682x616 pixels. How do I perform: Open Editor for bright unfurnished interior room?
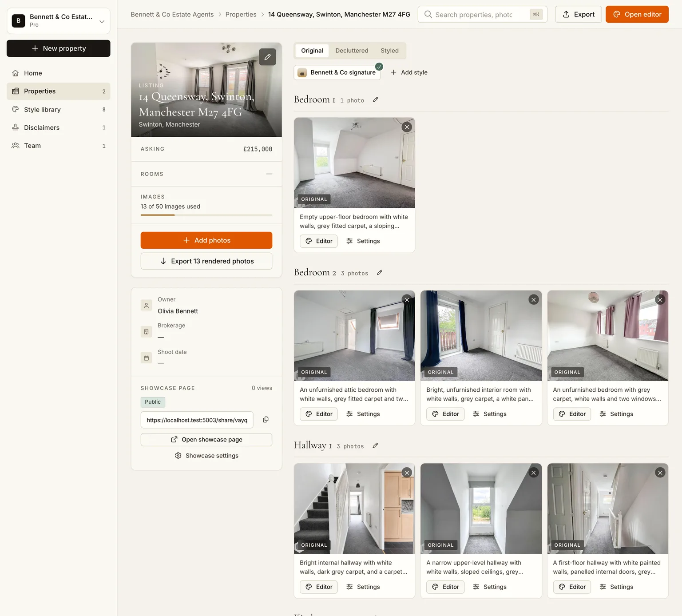click(x=445, y=414)
